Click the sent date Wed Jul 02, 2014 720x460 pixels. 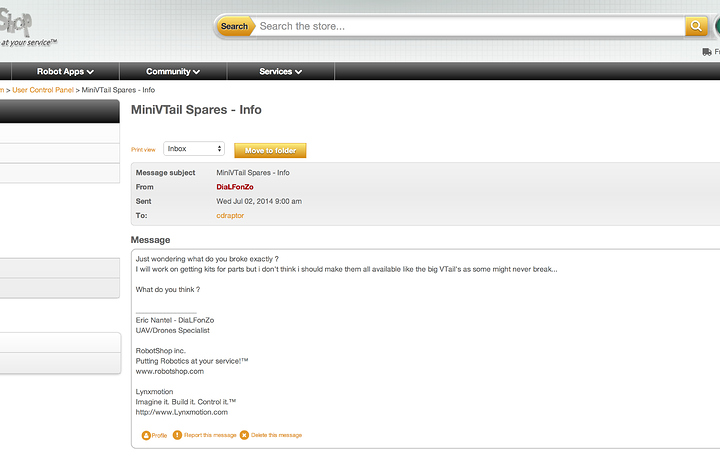[259, 201]
